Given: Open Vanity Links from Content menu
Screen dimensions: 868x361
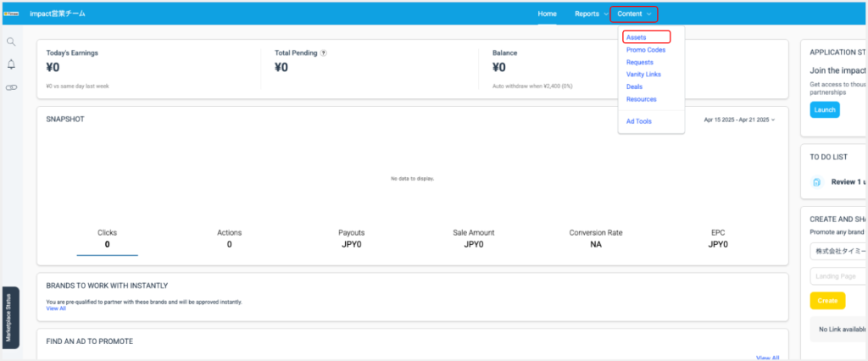Looking at the screenshot, I should tap(643, 75).
